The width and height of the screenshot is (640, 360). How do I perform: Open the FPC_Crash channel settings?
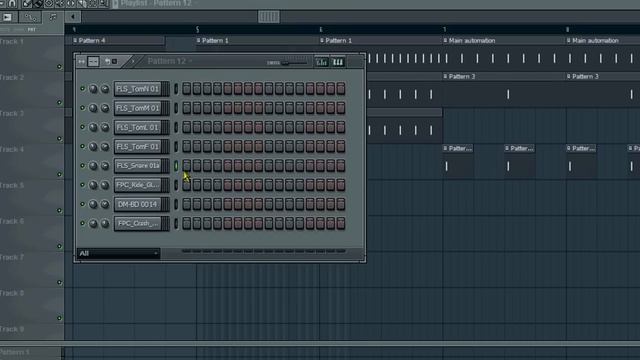(138, 223)
